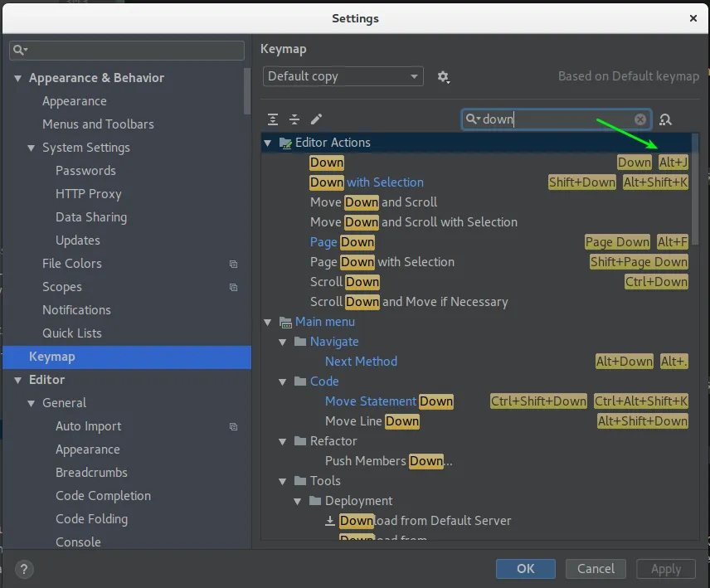Close the Settings dialog
The width and height of the screenshot is (710, 588).
pyautogui.click(x=693, y=18)
